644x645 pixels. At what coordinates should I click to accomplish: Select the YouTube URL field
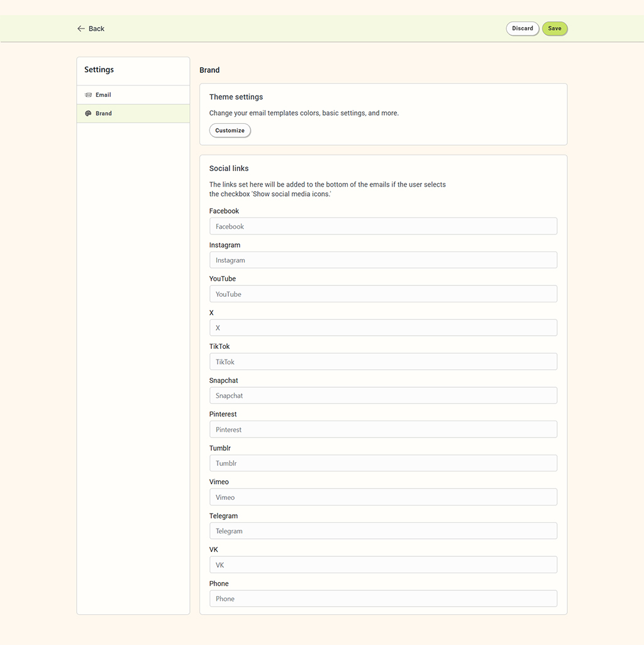pyautogui.click(x=382, y=294)
